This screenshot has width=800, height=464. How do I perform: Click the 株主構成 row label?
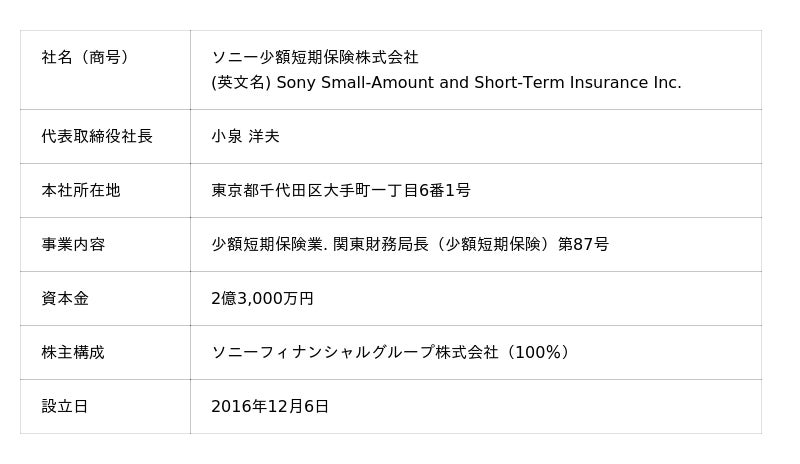(73, 352)
